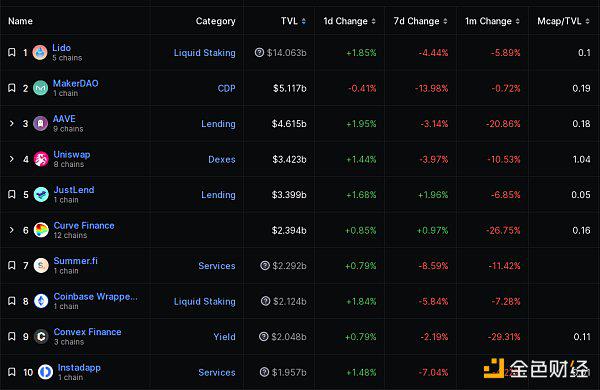Click the Convex Finance logo icon
Image resolution: width=600 pixels, height=390 pixels.
(41, 336)
